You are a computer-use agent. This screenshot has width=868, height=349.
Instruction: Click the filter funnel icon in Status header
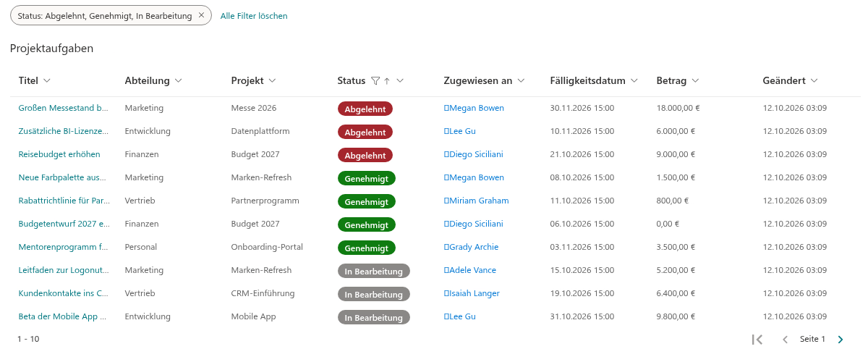[x=375, y=80]
